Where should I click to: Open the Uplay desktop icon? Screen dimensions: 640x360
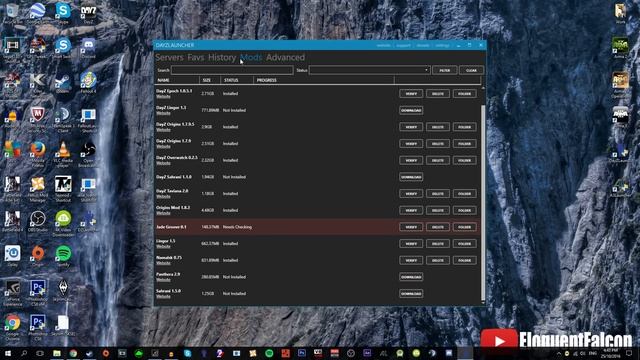[12, 256]
